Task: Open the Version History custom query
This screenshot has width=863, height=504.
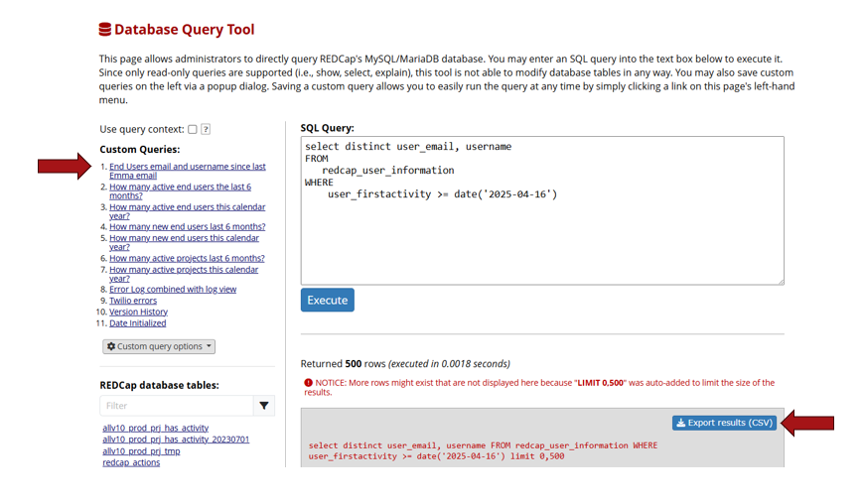Action: (138, 312)
